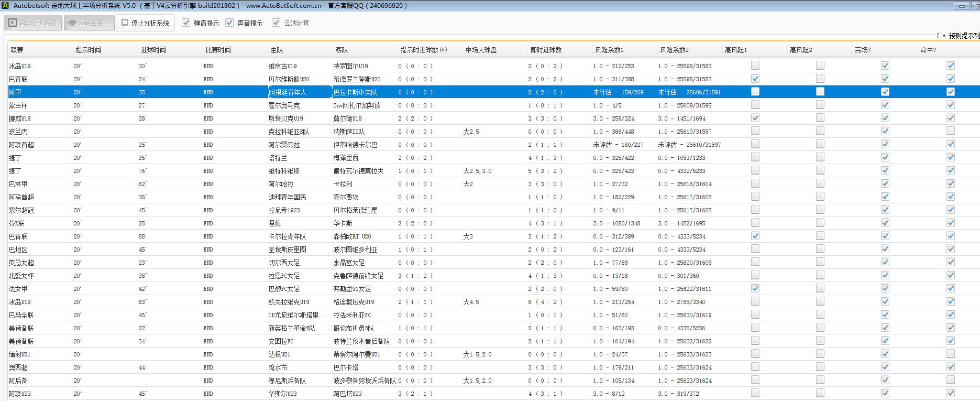Toggle the 云端计算 checkbox
The width and height of the screenshot is (980, 401).
(276, 23)
